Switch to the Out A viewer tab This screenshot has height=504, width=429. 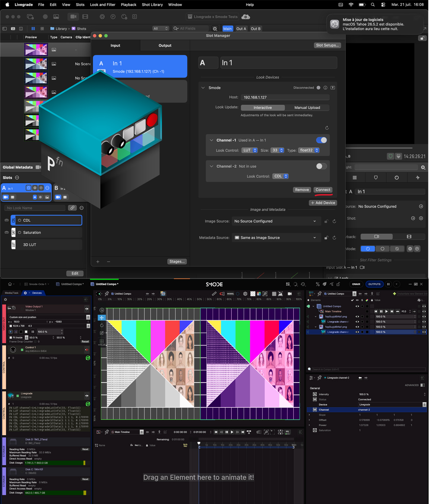click(241, 29)
